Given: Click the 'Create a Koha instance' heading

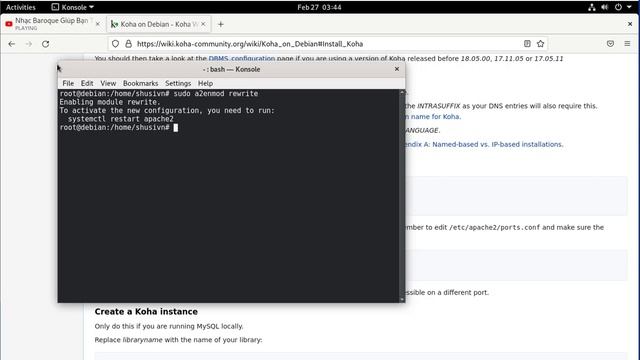Looking at the screenshot, I should point(146,311).
